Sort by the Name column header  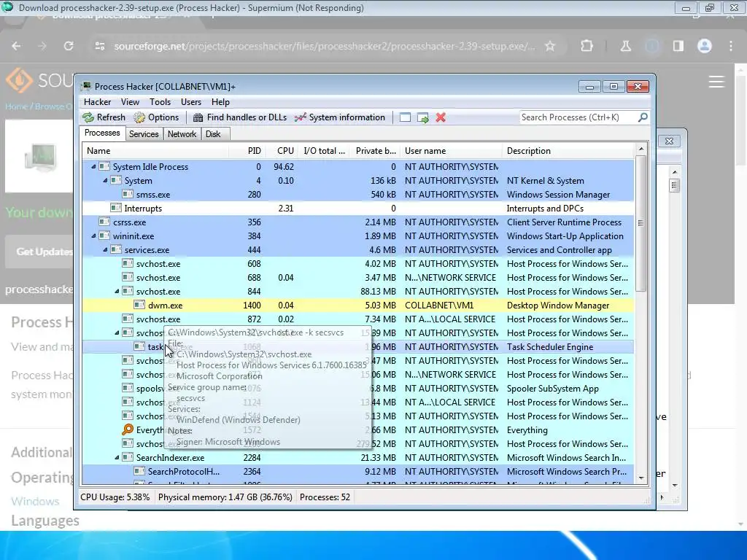click(x=155, y=151)
